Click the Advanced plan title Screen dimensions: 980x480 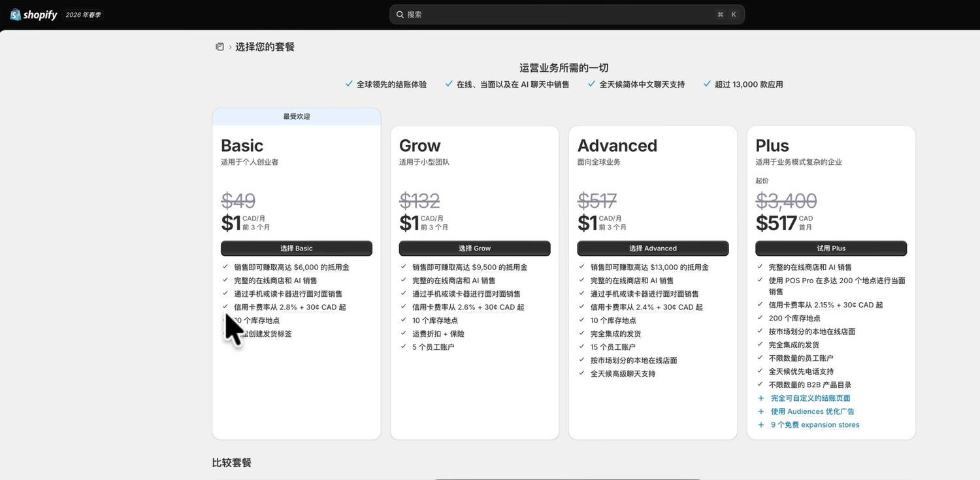coord(617,146)
